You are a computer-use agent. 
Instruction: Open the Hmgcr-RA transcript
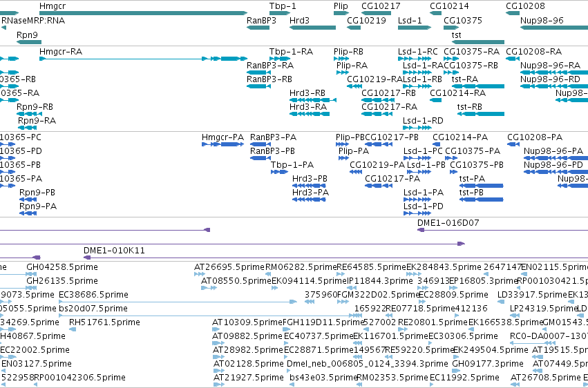(x=143, y=59)
